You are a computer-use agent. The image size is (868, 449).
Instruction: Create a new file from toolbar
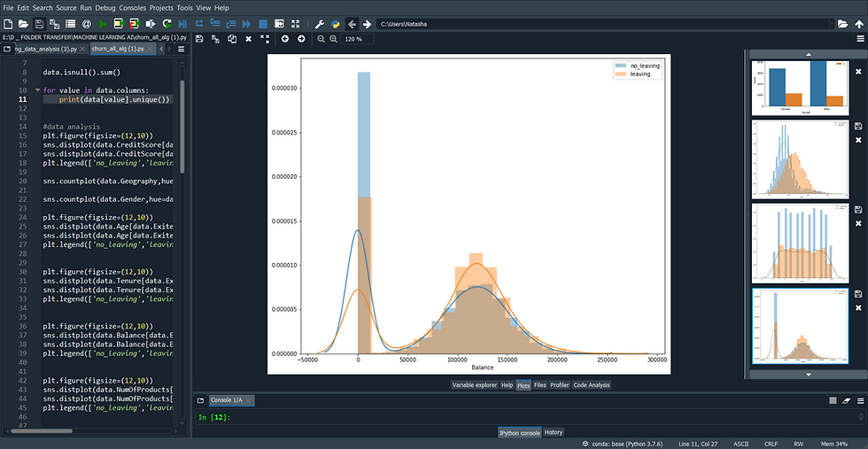[8, 24]
